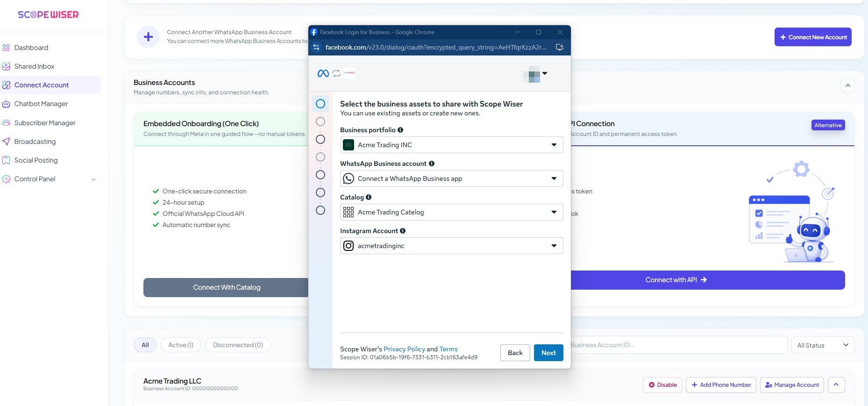This screenshot has width=868, height=406.
Task: Open the Privacy Policy link
Action: coord(405,349)
